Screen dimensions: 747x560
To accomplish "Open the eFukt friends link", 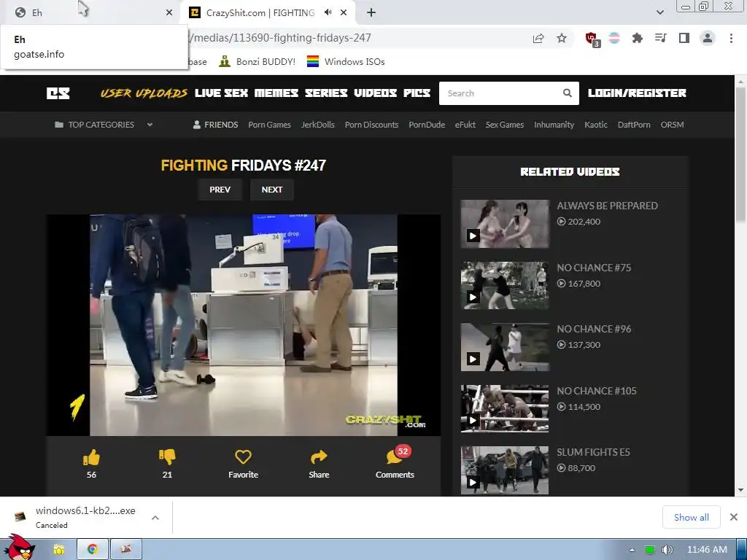I will [x=465, y=125].
